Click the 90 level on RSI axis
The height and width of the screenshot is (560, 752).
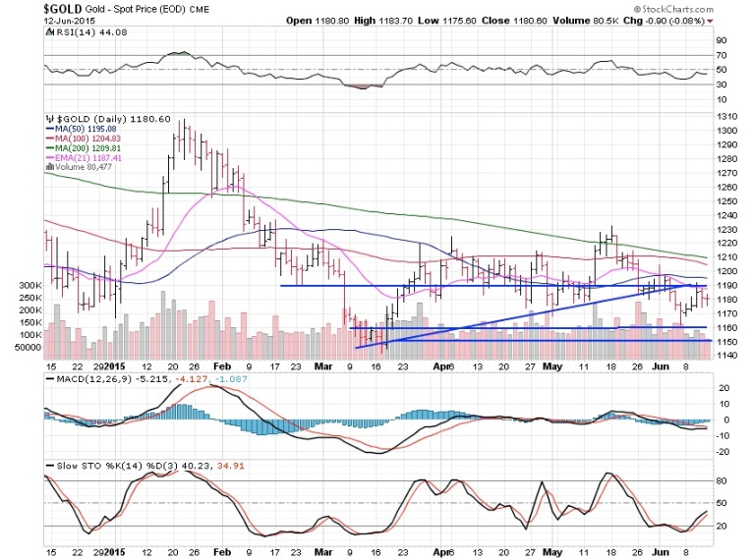[722, 40]
